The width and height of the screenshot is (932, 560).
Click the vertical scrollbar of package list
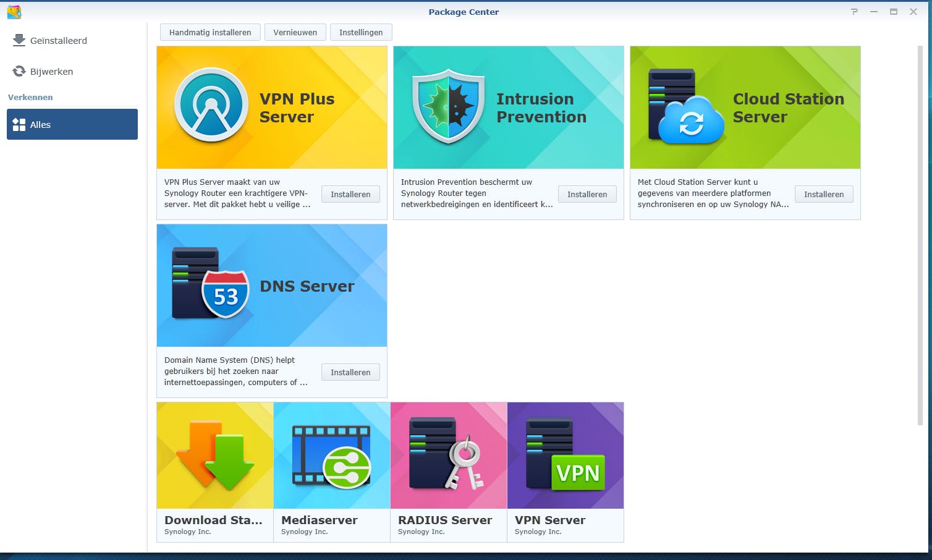920,235
